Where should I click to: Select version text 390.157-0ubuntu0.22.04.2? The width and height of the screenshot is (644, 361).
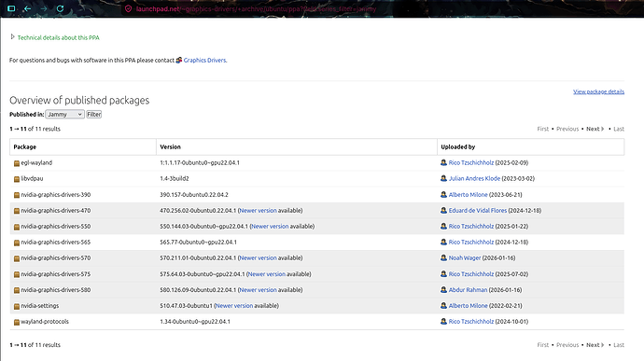tap(194, 195)
